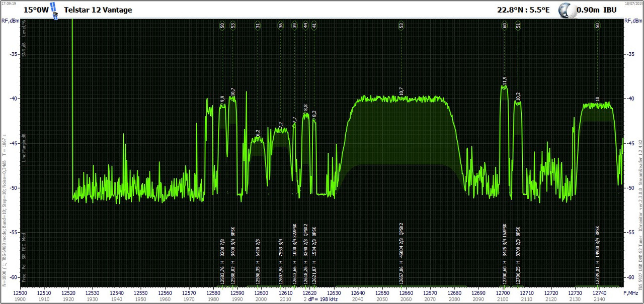Viewport: 644px width, 304px height.
Task: Click the 1900 IF frequency tick label
Action: [20, 299]
